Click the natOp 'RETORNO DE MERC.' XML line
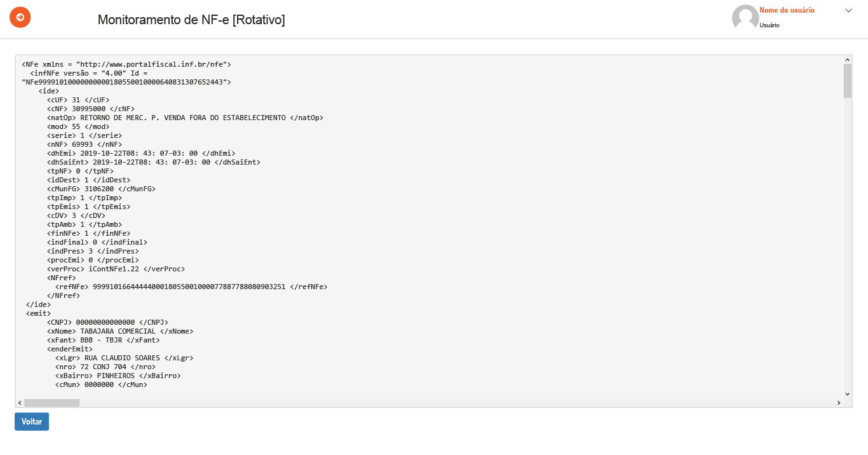The image size is (868, 455). 181,118
